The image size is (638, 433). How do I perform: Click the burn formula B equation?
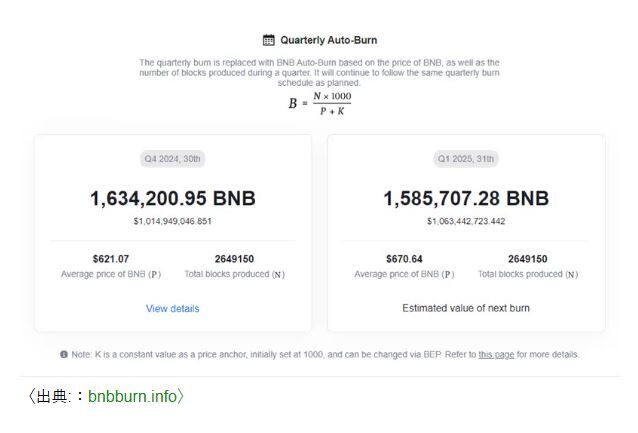pyautogui.click(x=320, y=103)
